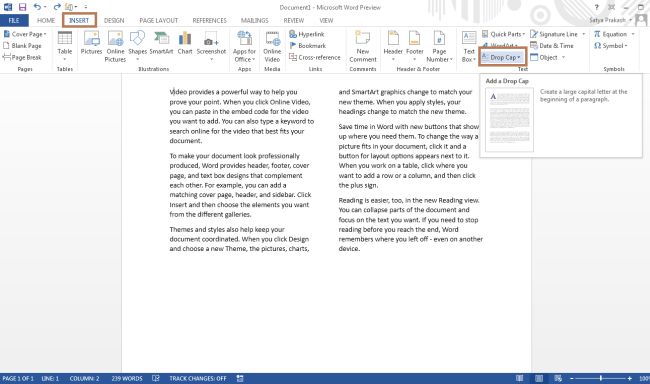Insert an Online Video

click(272, 46)
